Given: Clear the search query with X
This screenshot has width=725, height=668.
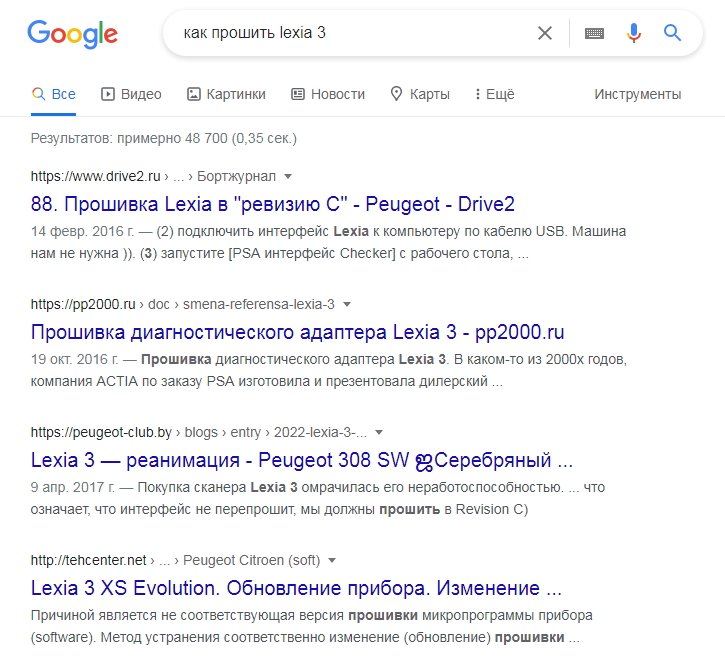Looking at the screenshot, I should click(x=545, y=33).
